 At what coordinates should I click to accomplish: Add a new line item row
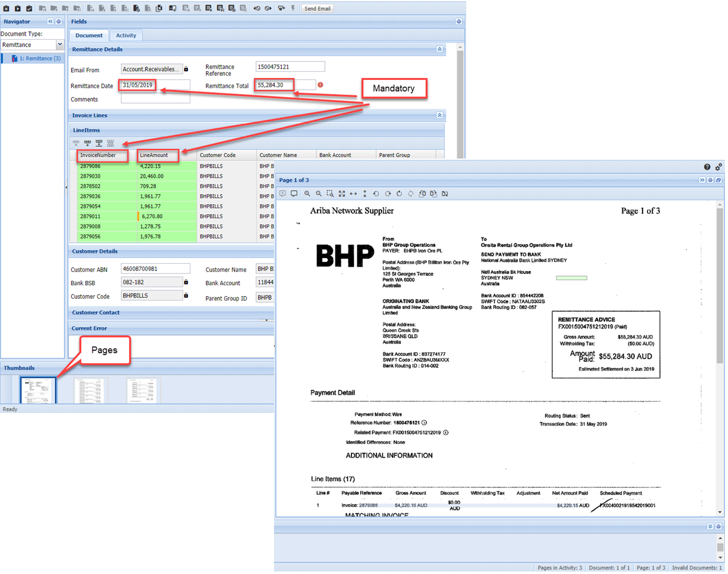click(x=87, y=143)
